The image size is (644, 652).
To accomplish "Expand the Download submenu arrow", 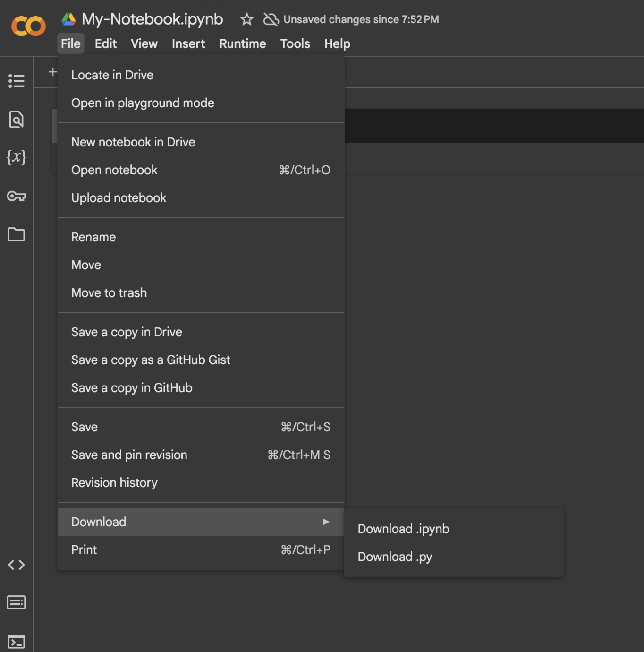I will pos(326,522).
